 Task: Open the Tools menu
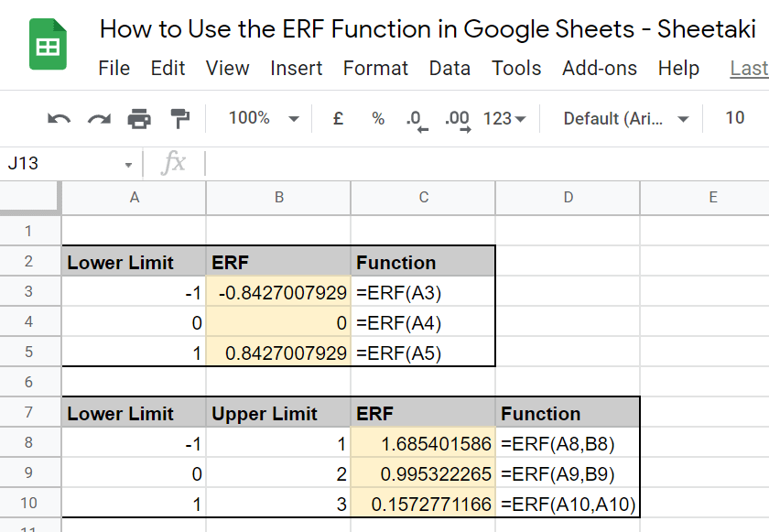click(516, 68)
